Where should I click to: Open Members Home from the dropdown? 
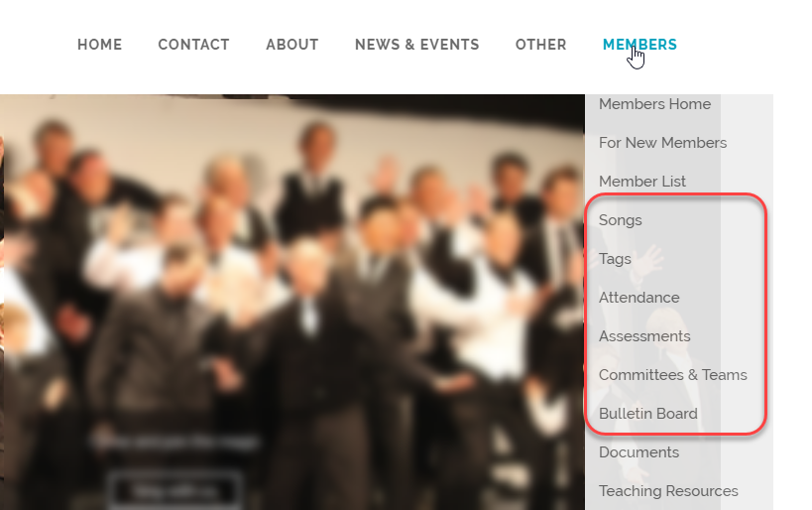click(x=654, y=104)
